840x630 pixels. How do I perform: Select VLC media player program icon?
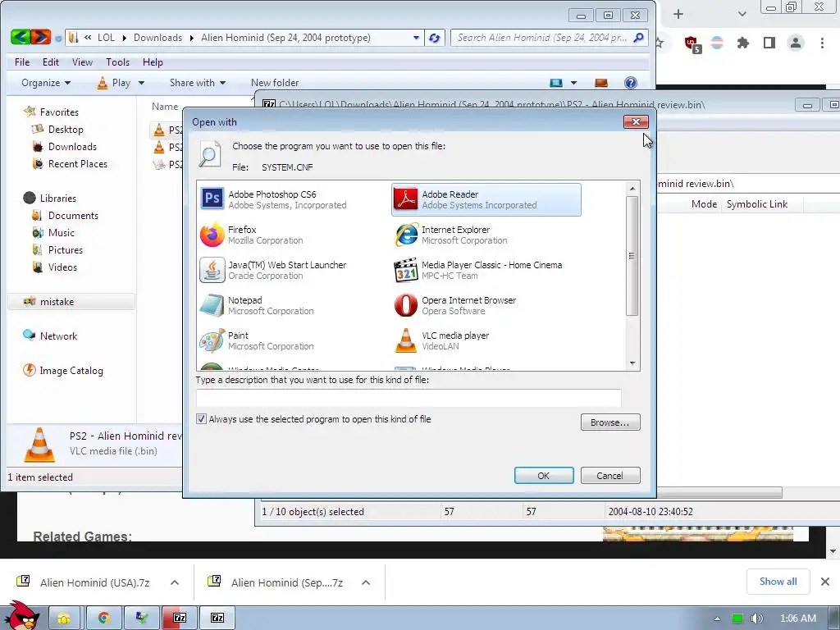pyautogui.click(x=406, y=340)
